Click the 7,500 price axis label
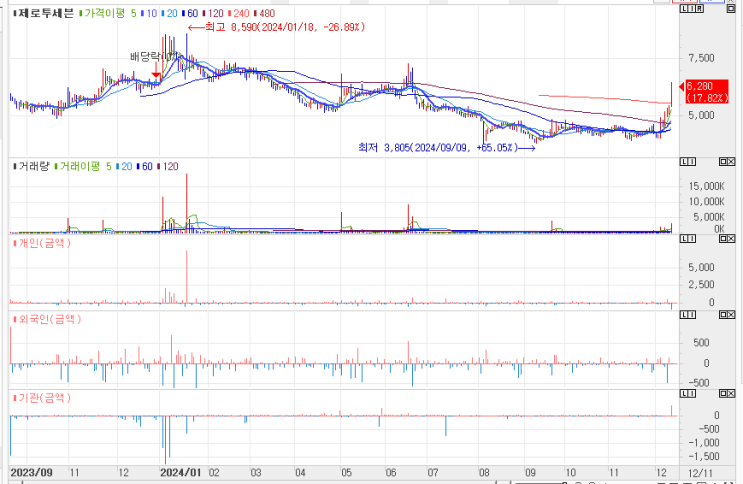743x484 pixels. 701,58
